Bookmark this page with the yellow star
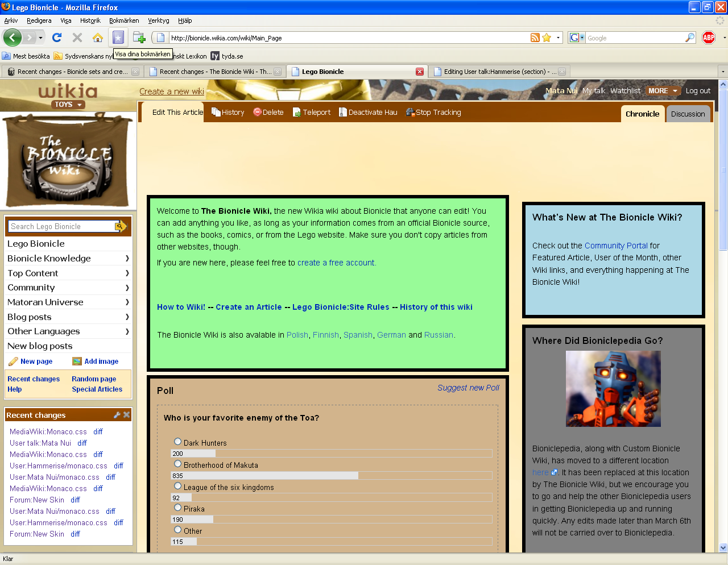The image size is (728, 565). coord(547,38)
